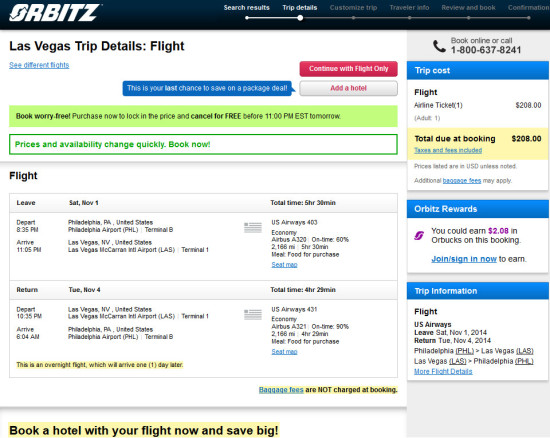Image resolution: width=550 pixels, height=438 pixels.
Task: Click the Add a hotel button
Action: [x=349, y=88]
